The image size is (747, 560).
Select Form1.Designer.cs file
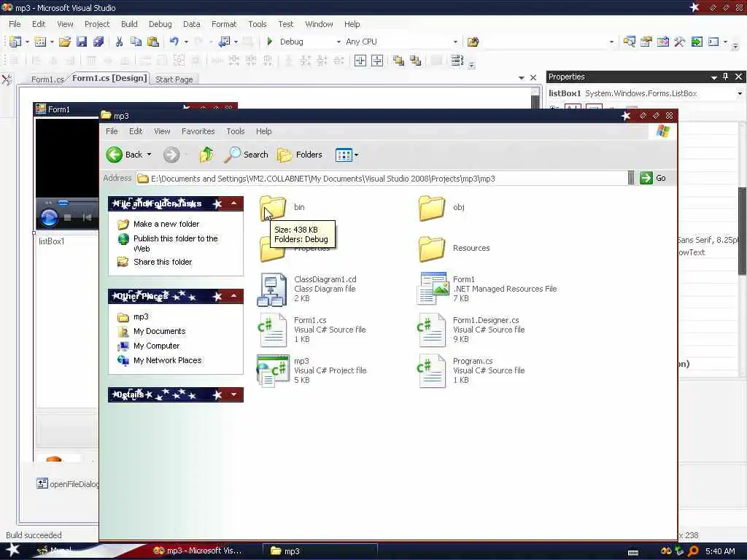tap(472, 330)
